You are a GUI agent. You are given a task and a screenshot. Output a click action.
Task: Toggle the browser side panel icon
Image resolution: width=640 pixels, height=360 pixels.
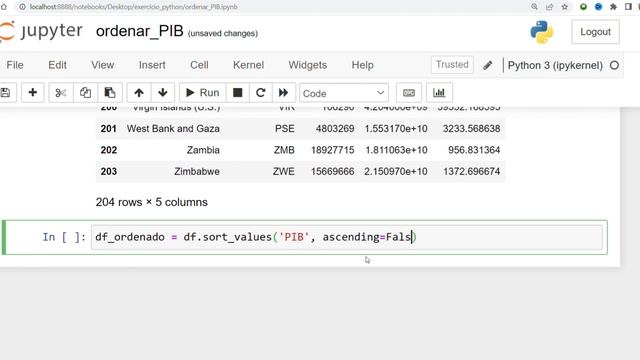click(628, 7)
